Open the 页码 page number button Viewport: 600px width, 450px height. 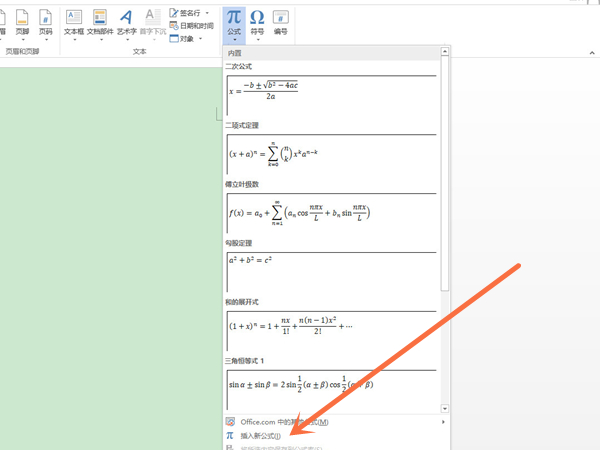[46, 23]
